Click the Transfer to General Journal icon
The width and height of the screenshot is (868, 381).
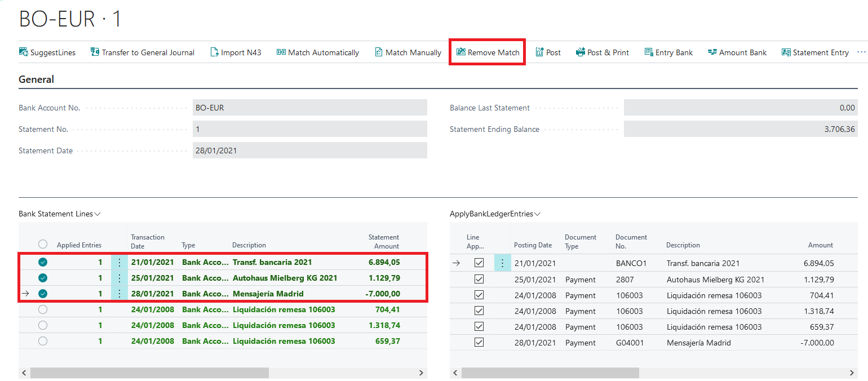pos(95,52)
